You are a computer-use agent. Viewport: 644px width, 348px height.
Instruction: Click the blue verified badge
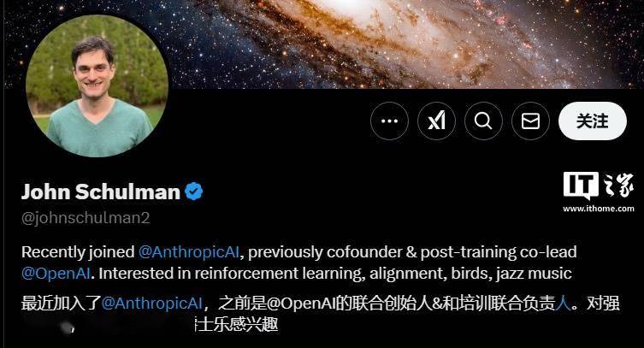(x=194, y=192)
